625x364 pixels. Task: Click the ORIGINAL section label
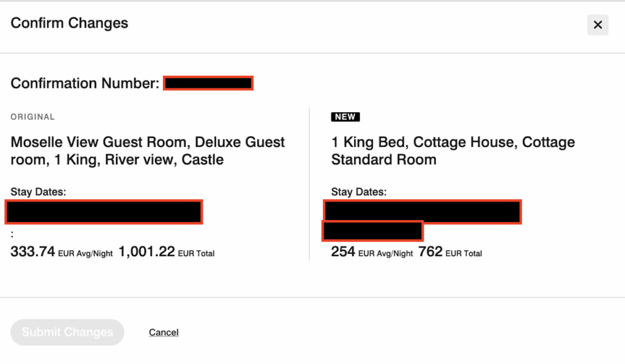[x=32, y=116]
